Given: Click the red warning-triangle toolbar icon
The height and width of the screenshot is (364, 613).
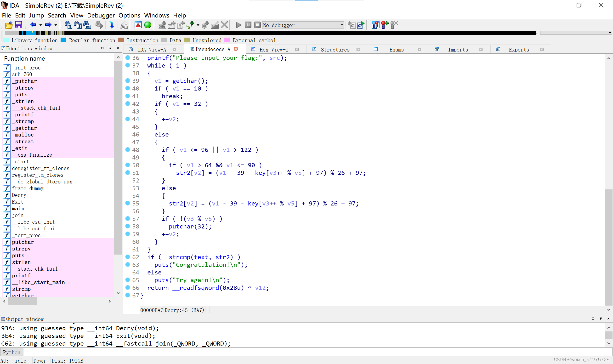Looking at the screenshot, I should click(x=138, y=25).
